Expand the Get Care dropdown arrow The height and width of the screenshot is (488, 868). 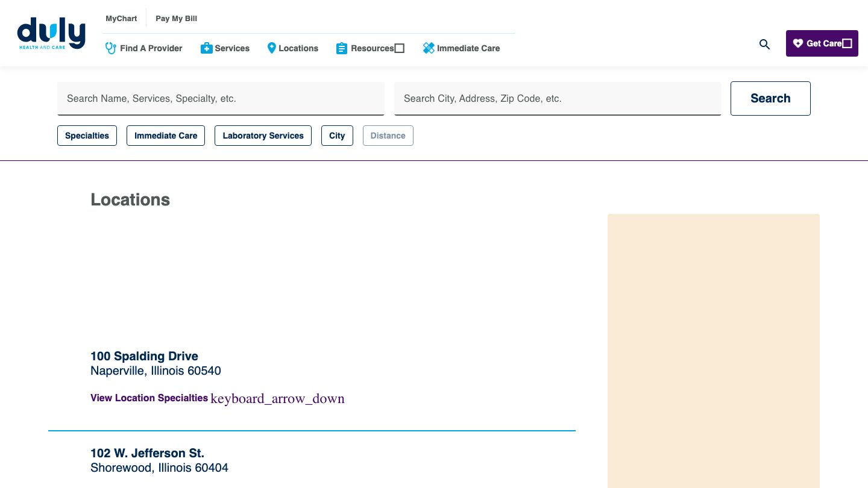(x=847, y=43)
